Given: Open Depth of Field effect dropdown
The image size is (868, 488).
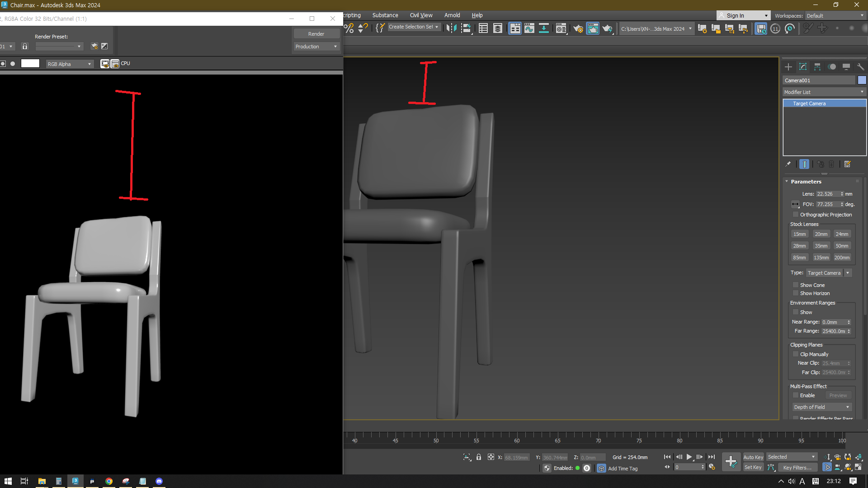Looking at the screenshot, I should coord(822,407).
